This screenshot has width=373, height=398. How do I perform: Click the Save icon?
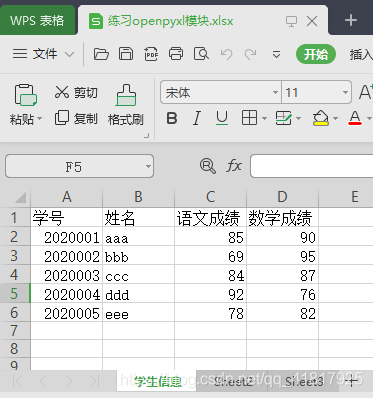click(x=126, y=54)
